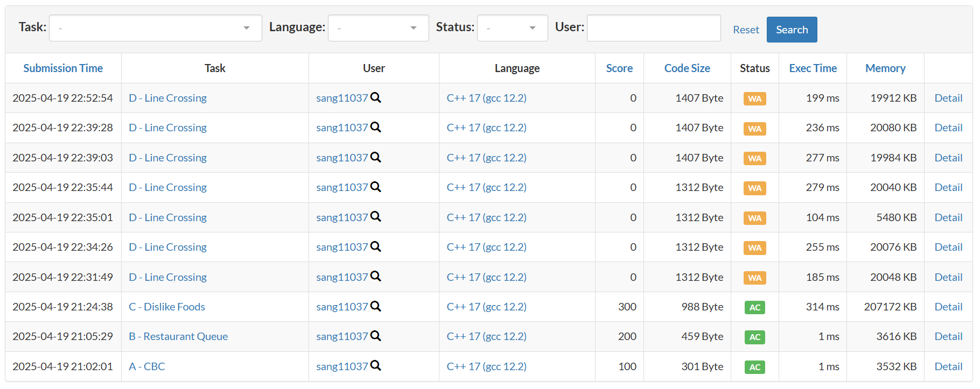Click magnifier icon in 22:31:49 submission row
Image resolution: width=980 pixels, height=389 pixels.
click(376, 276)
